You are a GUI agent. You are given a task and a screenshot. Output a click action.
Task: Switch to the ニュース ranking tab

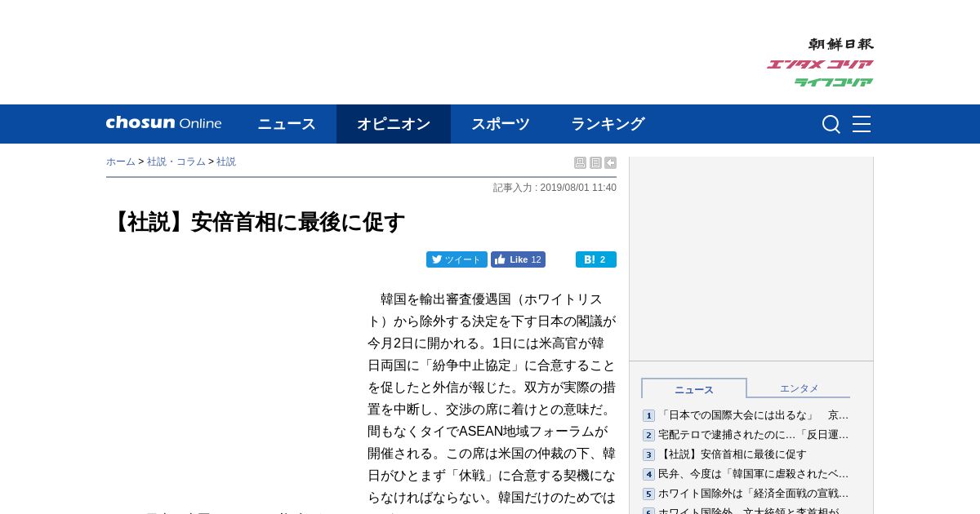[x=694, y=388]
